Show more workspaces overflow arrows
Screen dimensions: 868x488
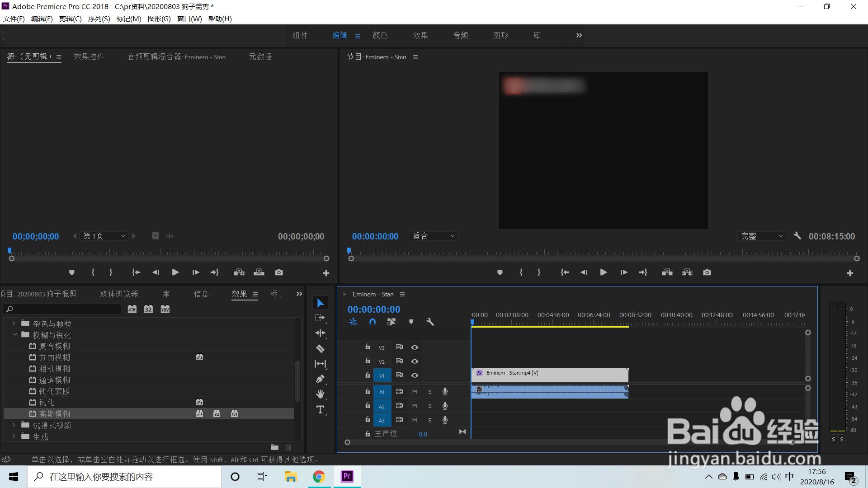click(x=579, y=35)
